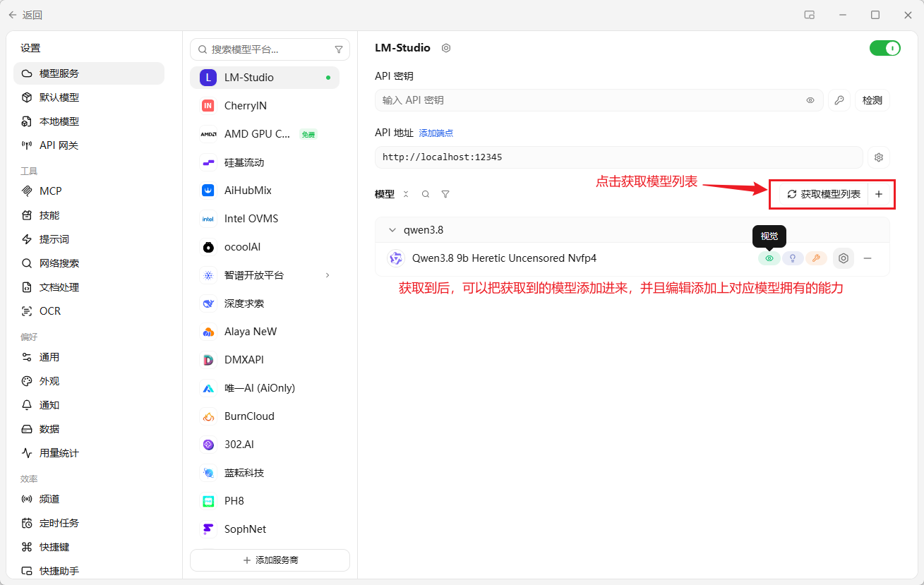Viewport: 924px width, 585px height.
Task: Select DMXAPI provider
Action: tap(265, 360)
